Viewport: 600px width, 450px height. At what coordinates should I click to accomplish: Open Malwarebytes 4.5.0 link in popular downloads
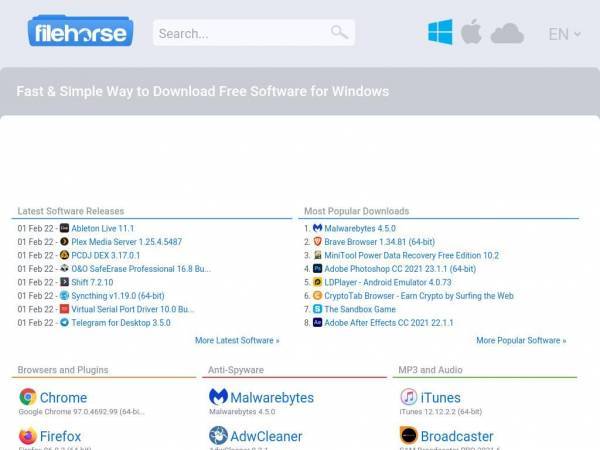360,228
